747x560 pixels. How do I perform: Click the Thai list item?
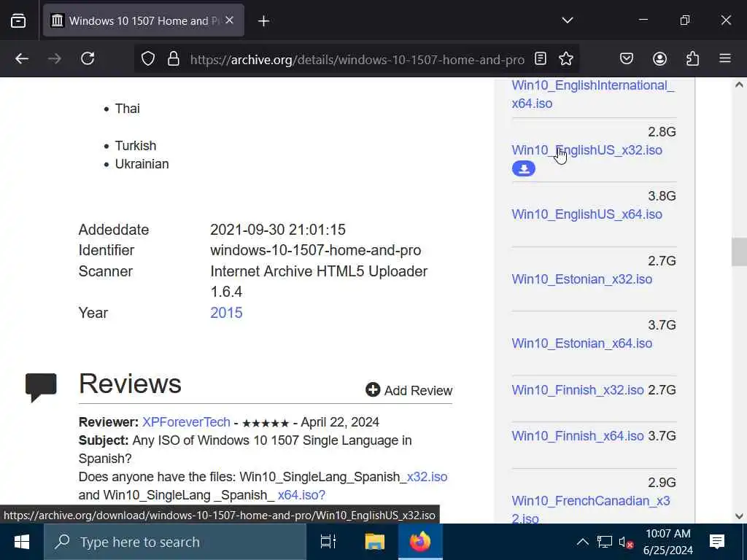point(127,109)
